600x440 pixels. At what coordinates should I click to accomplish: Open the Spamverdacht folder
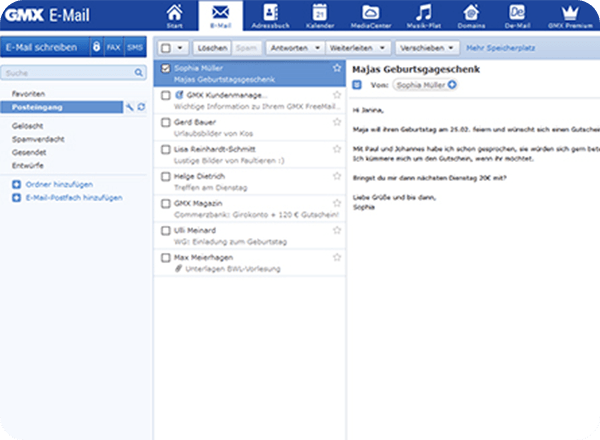(x=38, y=139)
